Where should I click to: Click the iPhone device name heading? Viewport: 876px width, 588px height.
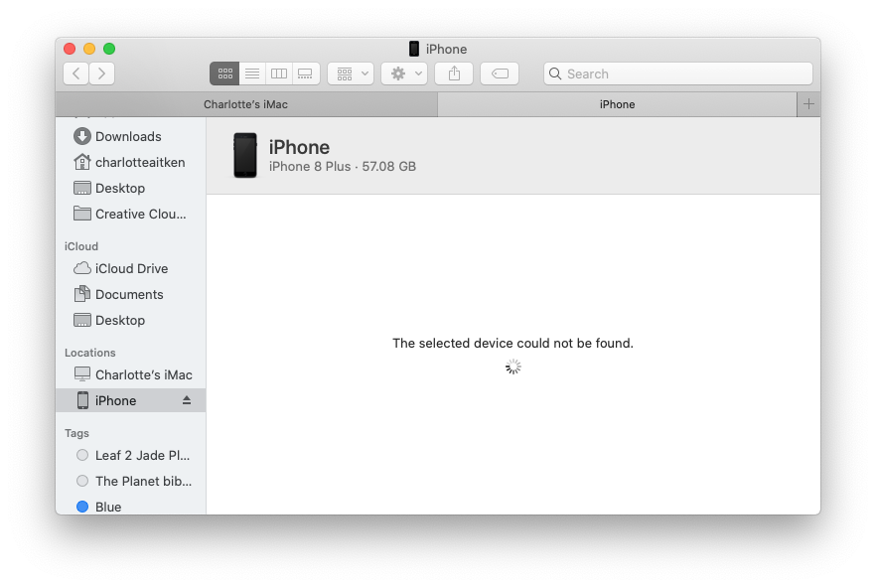pos(299,147)
